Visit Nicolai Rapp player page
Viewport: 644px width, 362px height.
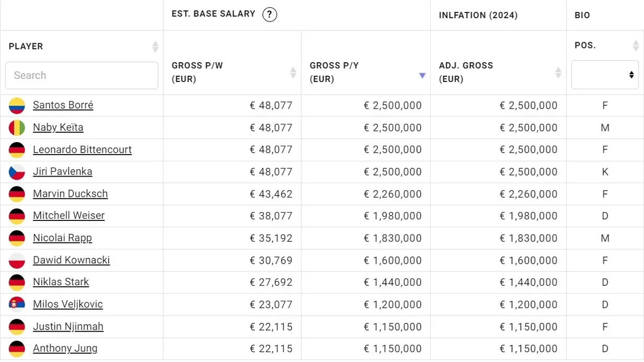(x=62, y=238)
